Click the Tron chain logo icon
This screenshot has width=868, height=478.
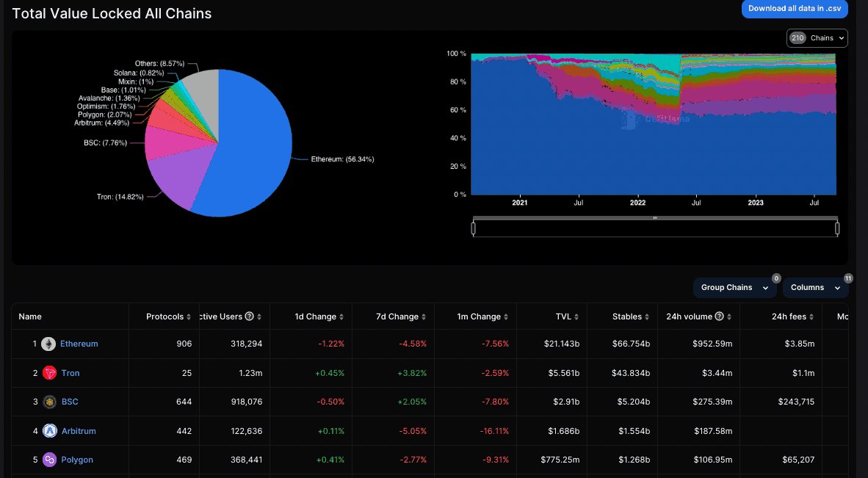(49, 373)
